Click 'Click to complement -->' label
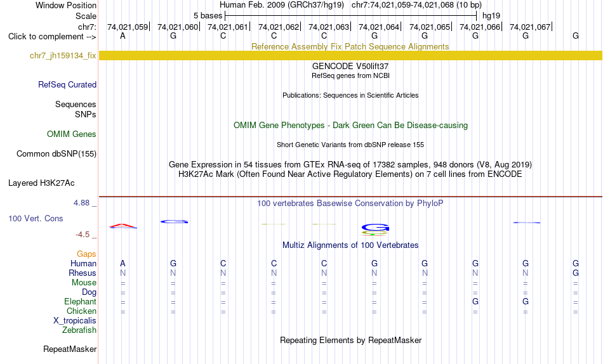The height and width of the screenshot is (364, 603). 52,37
